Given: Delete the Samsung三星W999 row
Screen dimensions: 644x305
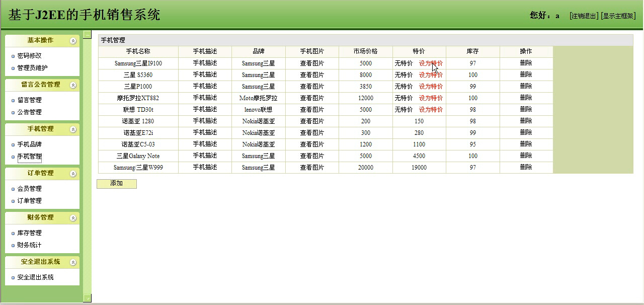Looking at the screenshot, I should pyautogui.click(x=526, y=167).
